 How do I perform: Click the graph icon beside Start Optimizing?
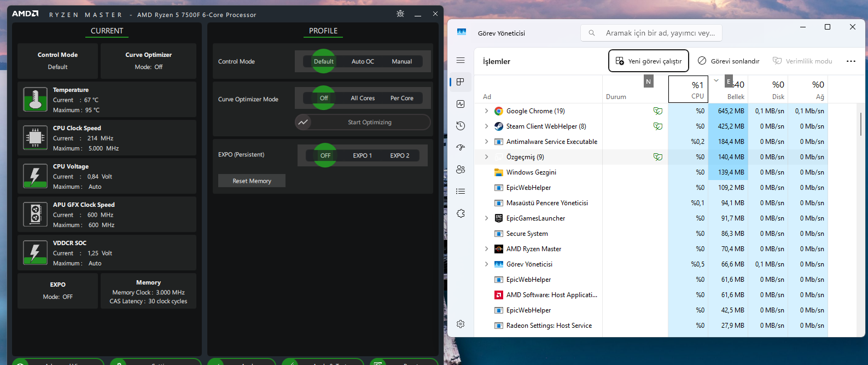pos(302,122)
